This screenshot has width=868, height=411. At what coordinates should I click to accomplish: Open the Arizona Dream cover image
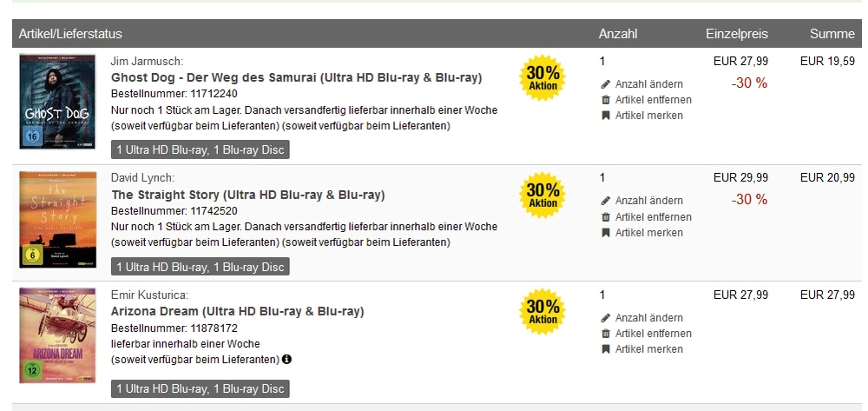coord(57,335)
